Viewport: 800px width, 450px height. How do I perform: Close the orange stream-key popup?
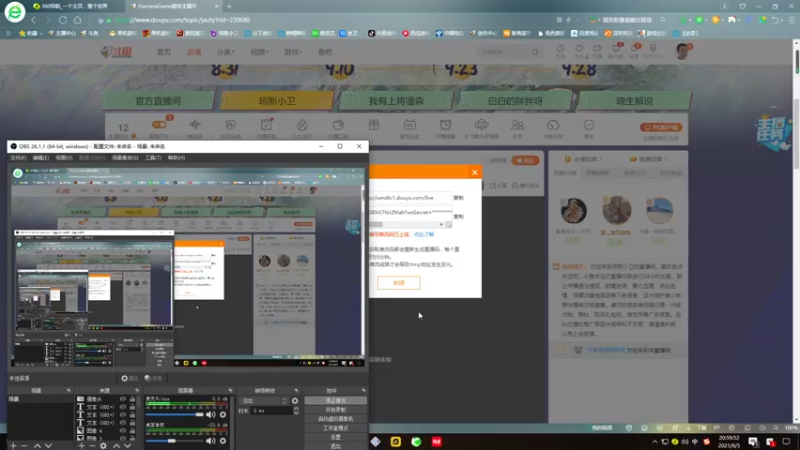point(474,172)
